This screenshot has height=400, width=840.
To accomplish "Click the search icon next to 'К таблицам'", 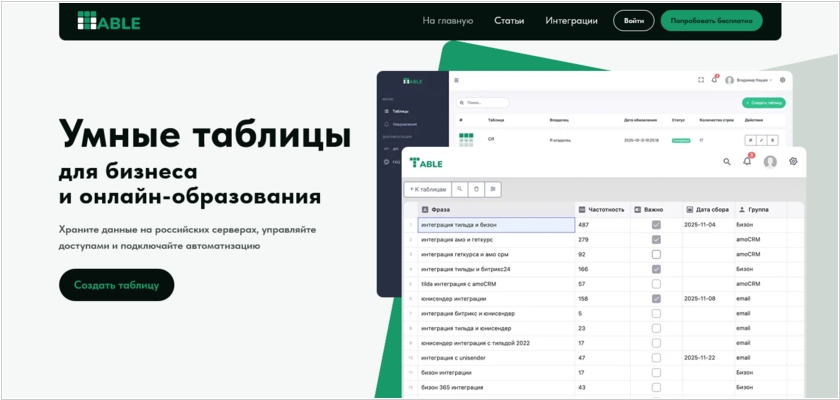I will click(459, 188).
